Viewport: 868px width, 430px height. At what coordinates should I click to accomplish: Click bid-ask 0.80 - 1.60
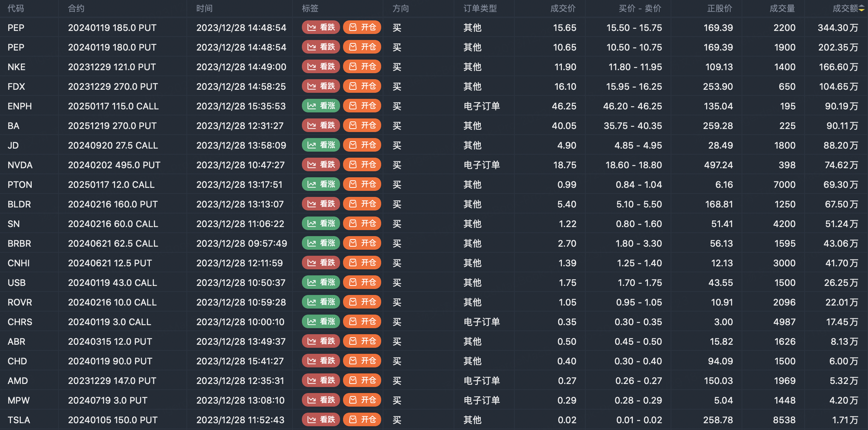tap(639, 224)
